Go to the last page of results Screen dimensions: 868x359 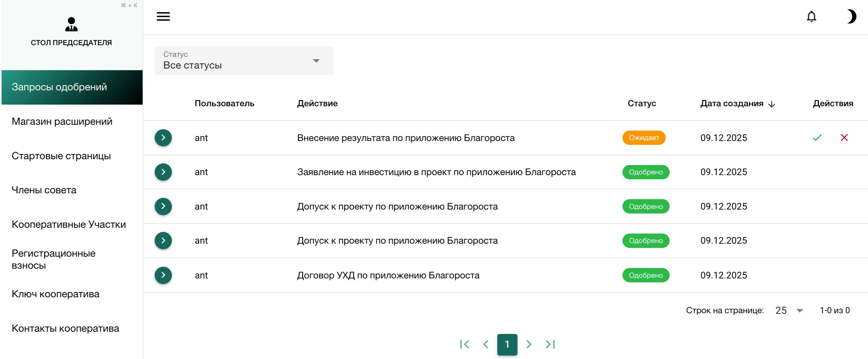[x=550, y=344]
